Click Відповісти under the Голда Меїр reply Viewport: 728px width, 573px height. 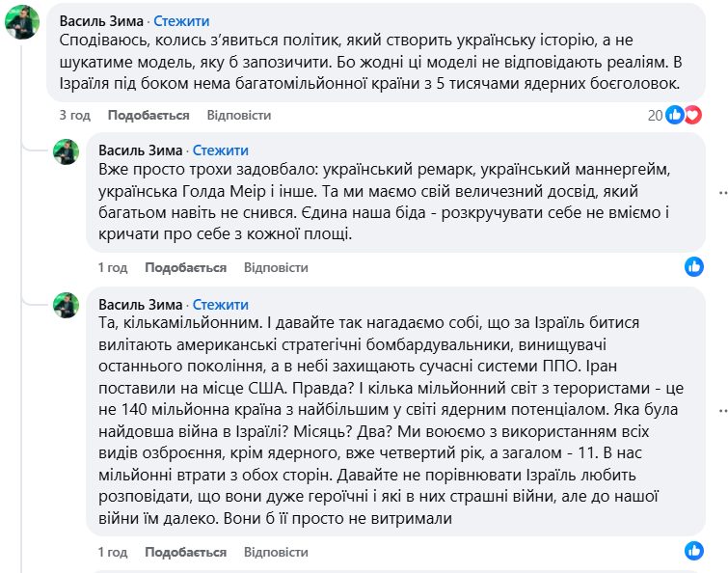point(276,267)
